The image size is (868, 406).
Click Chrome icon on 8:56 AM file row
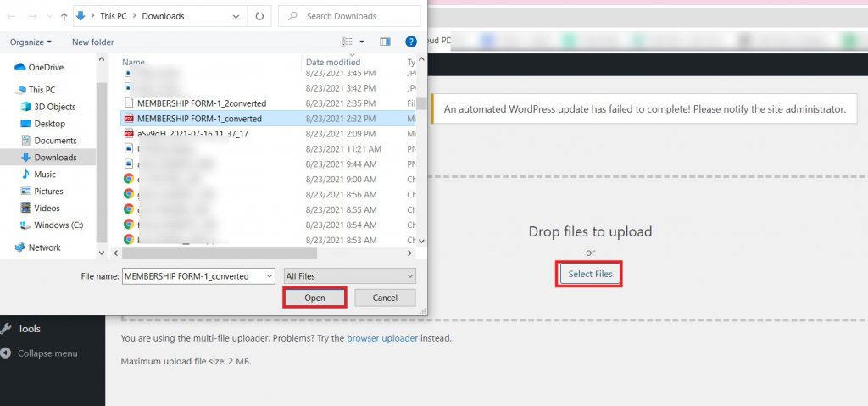pyautogui.click(x=129, y=194)
